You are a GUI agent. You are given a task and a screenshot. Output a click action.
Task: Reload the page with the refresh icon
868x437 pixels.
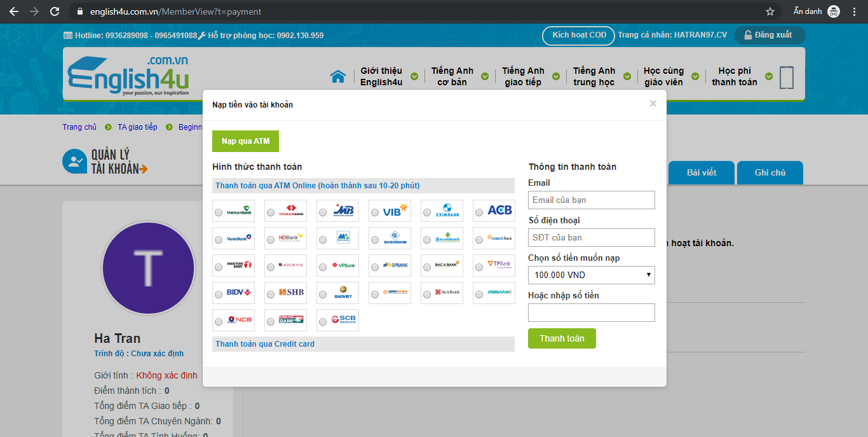coord(55,11)
